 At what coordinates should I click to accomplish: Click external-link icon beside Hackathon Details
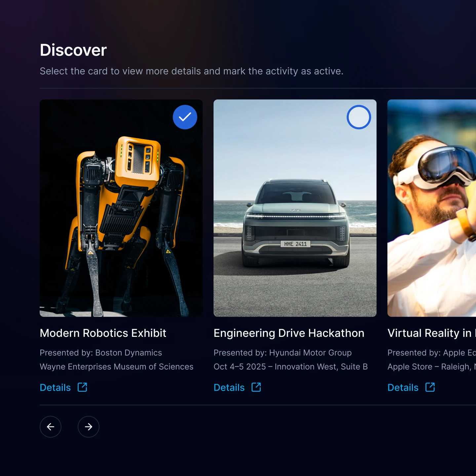pos(256,387)
